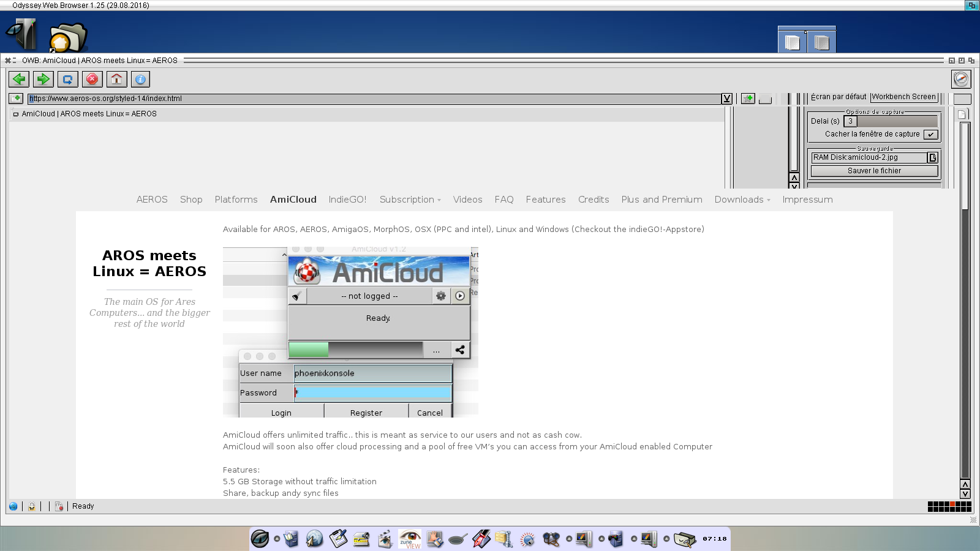Open the Plus and Premium link

(x=661, y=200)
